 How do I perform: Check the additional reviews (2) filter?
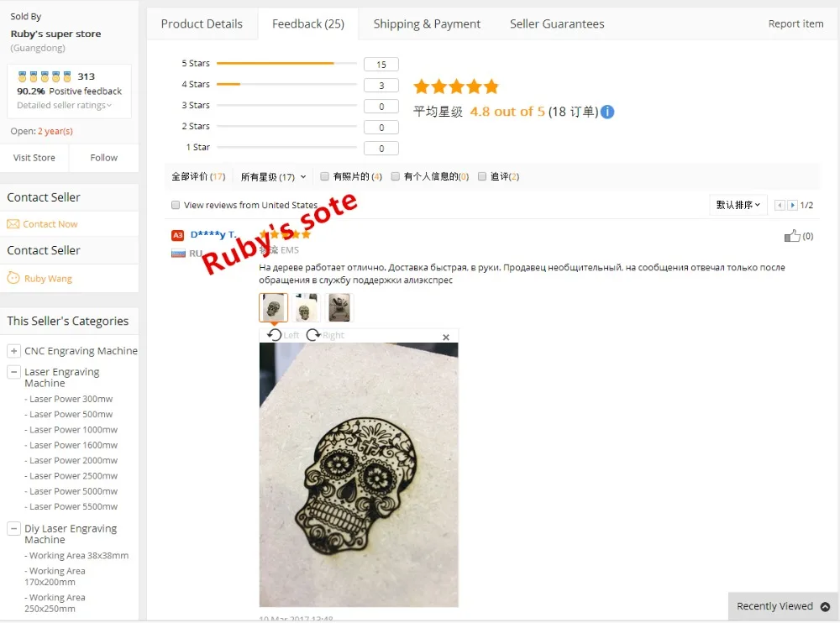(481, 176)
